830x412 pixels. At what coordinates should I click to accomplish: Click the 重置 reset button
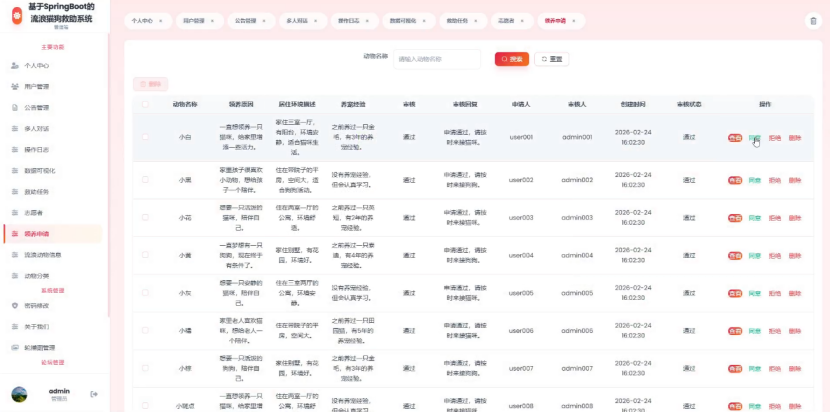point(552,59)
